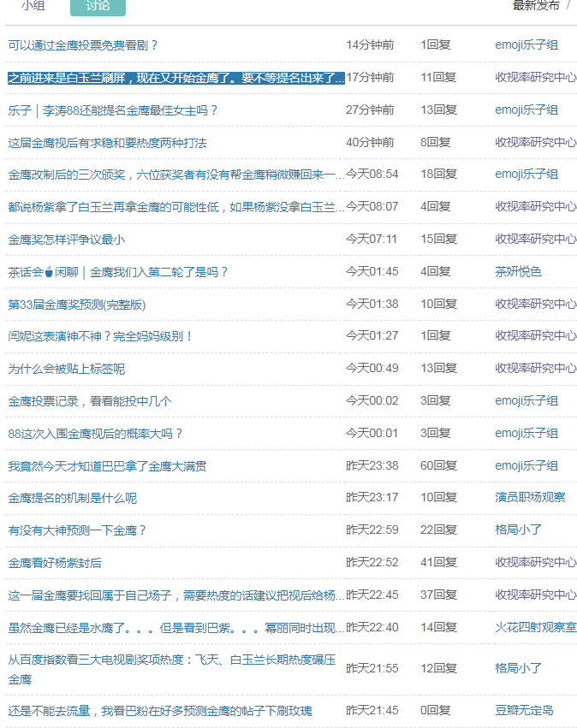Open post 我竟然今天才知道巴巴拿了金鹰大满贯

[107, 465]
